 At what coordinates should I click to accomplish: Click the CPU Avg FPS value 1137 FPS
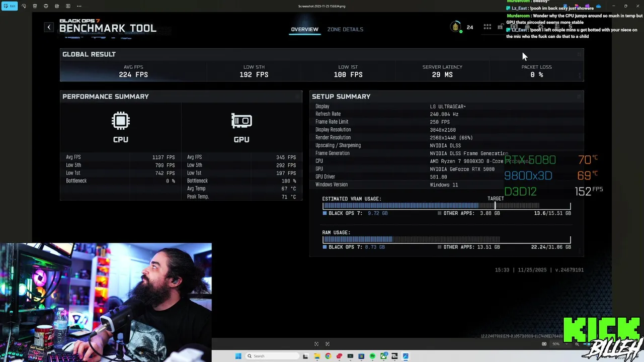pyautogui.click(x=164, y=157)
